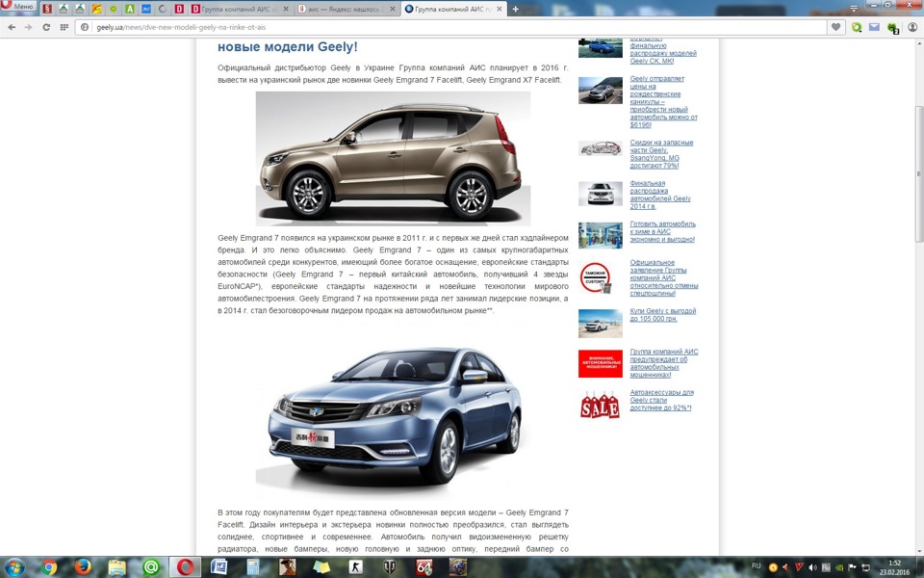924x578 pixels.
Task: Open sticky notes icon on taskbar
Action: (321, 566)
